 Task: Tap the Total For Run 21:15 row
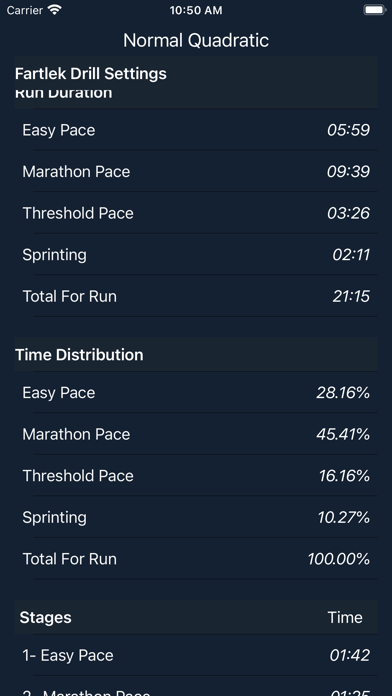pos(196,297)
